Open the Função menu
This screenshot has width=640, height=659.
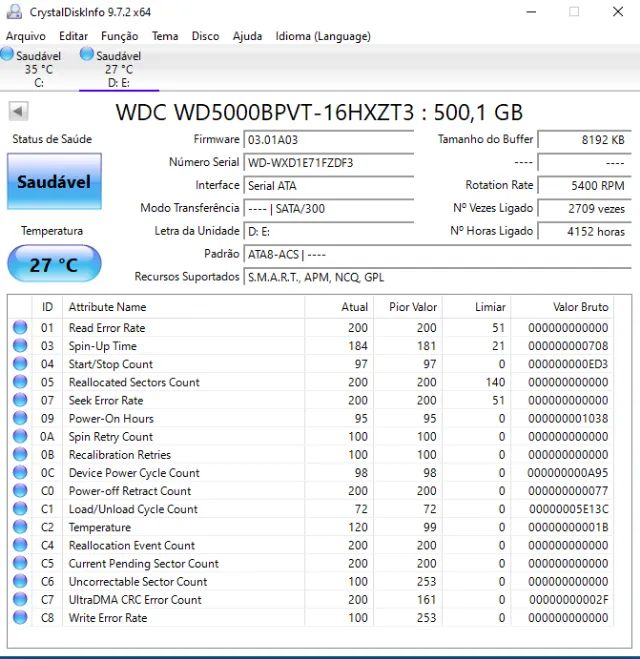coord(119,36)
